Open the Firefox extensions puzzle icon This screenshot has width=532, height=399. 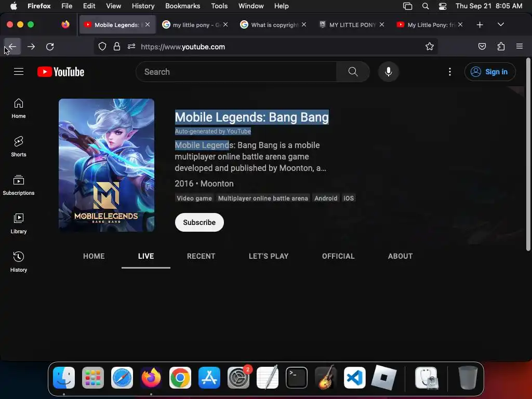[501, 46]
